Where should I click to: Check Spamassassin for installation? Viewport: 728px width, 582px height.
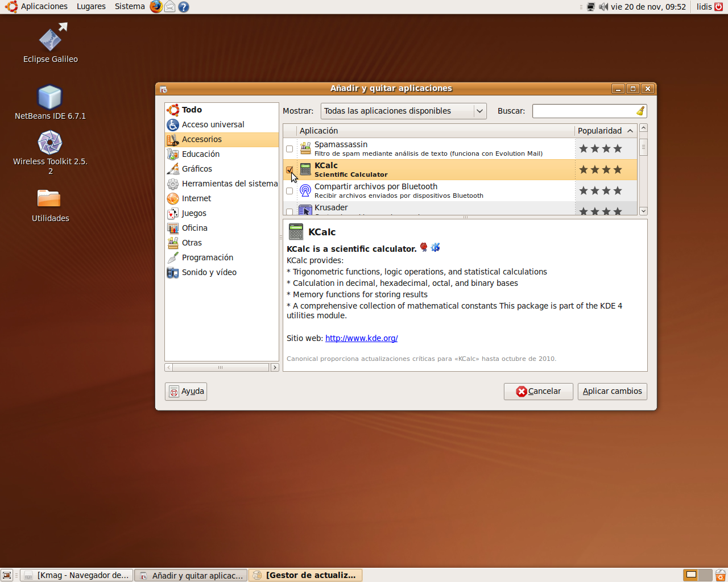(x=289, y=149)
